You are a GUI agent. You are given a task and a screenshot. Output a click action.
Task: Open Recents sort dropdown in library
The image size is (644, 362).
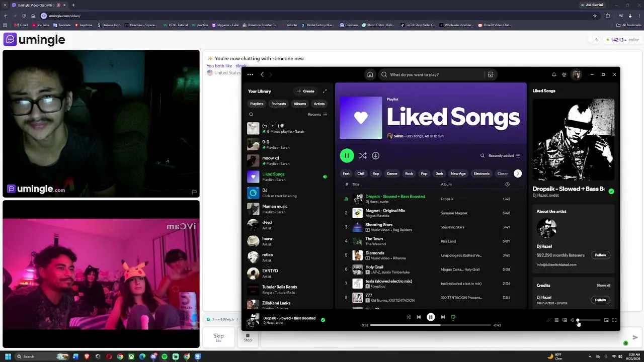tap(317, 114)
